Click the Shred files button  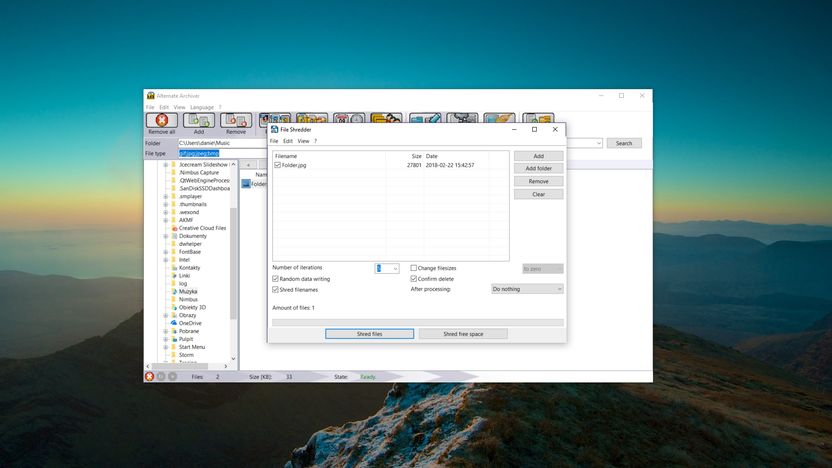pos(369,334)
